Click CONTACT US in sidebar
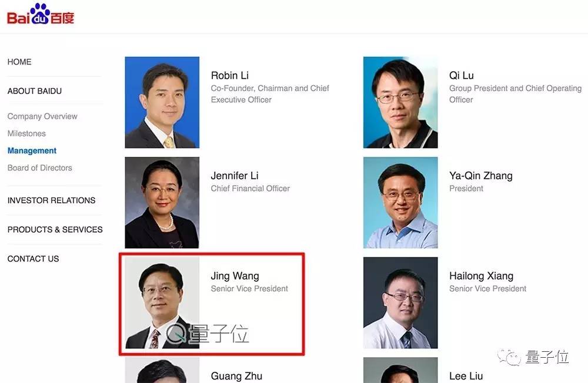 (33, 258)
